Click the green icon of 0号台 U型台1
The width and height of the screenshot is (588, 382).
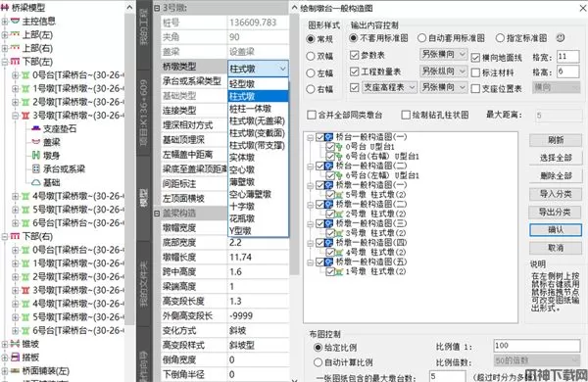tap(339, 147)
